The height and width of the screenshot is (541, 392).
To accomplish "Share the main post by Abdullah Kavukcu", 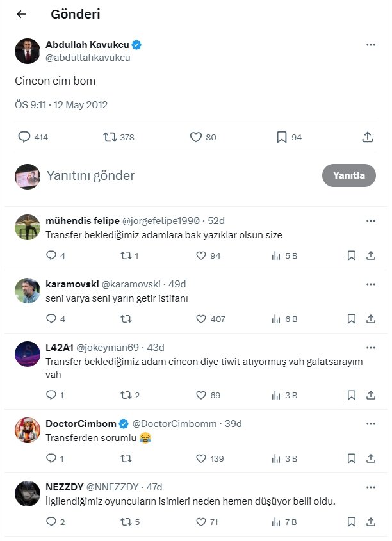I will (x=368, y=137).
